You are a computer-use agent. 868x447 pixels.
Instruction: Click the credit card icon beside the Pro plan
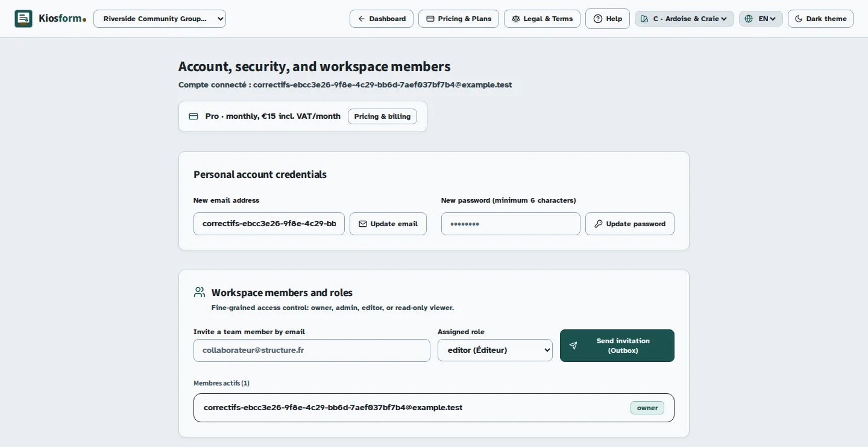point(193,116)
